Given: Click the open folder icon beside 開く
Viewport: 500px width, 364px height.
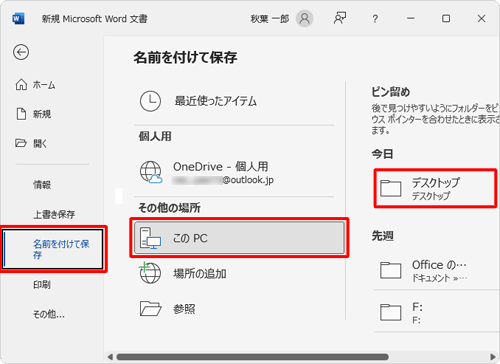Looking at the screenshot, I should pos(21,143).
